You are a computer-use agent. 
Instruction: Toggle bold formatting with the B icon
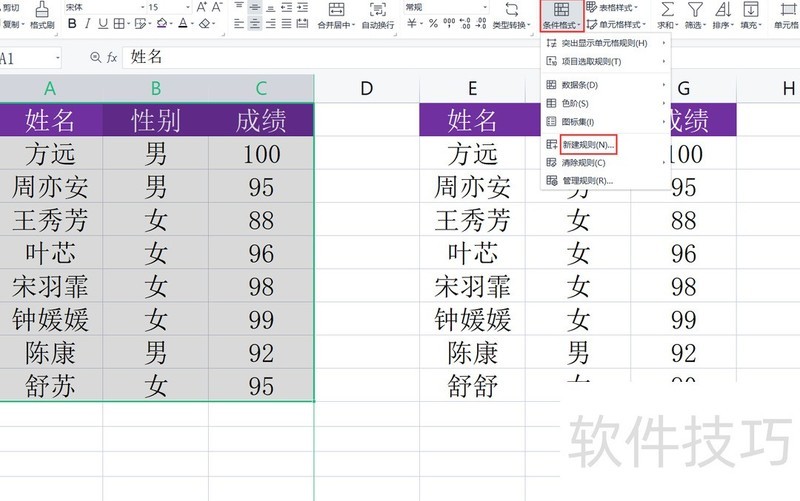pos(72,24)
